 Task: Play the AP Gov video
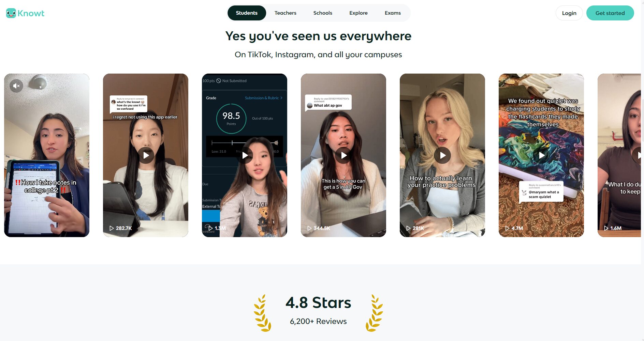344,155
